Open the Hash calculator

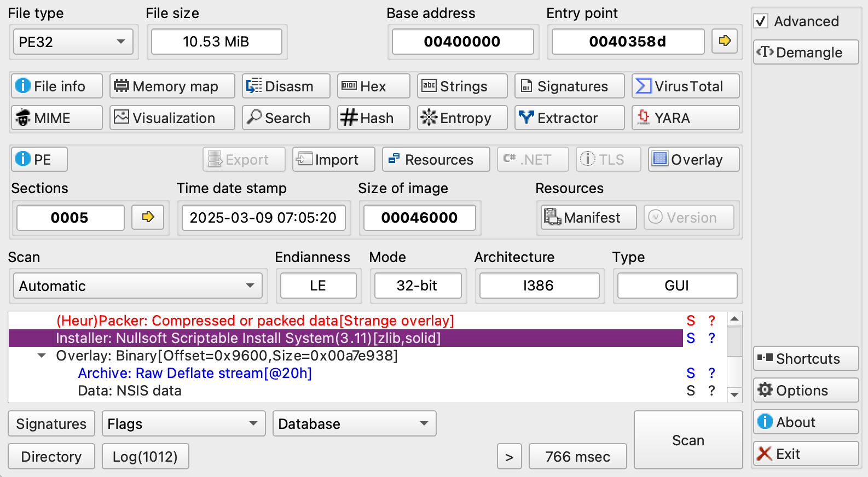pos(373,118)
